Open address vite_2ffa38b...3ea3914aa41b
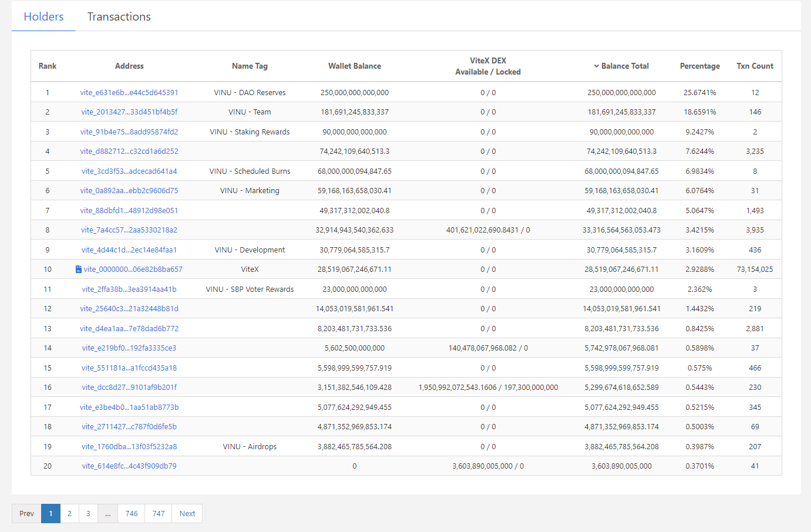Viewport: 811px width, 532px height. point(129,289)
